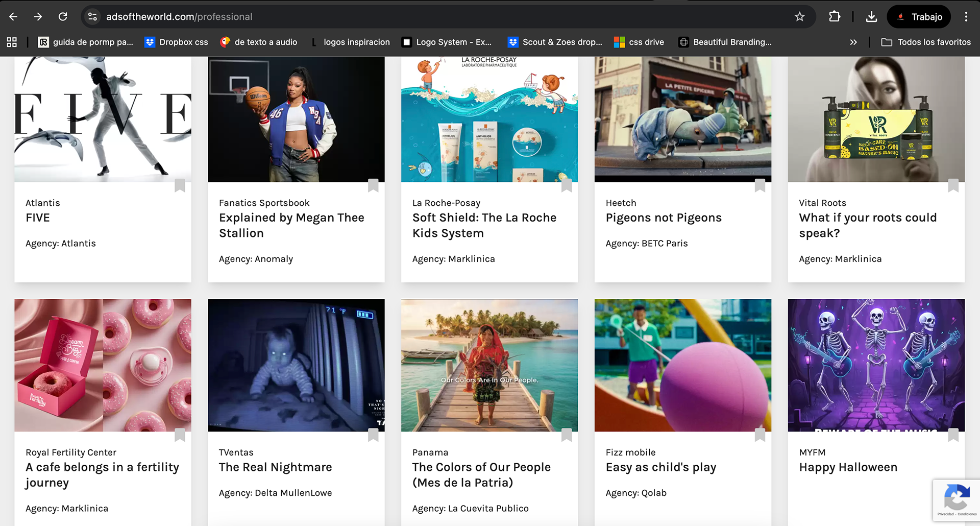Open the 'Pigeons not Pigeons' title
980x526 pixels.
664,218
